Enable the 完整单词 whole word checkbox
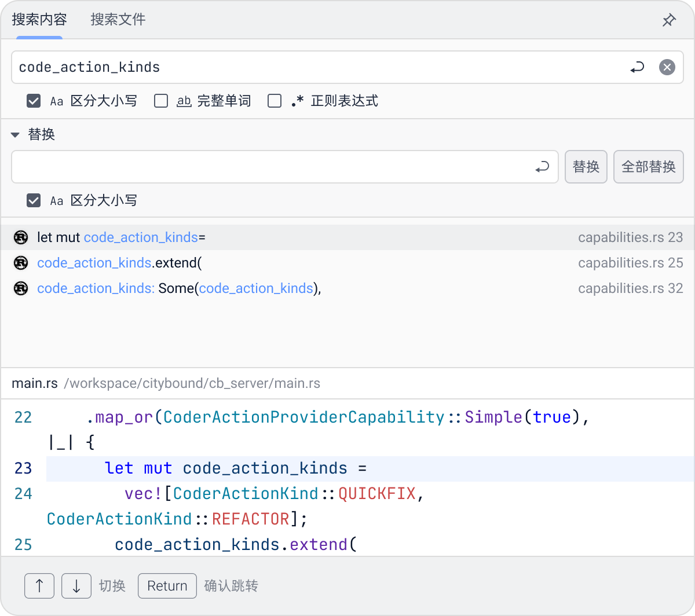The image size is (695, 616). click(161, 101)
